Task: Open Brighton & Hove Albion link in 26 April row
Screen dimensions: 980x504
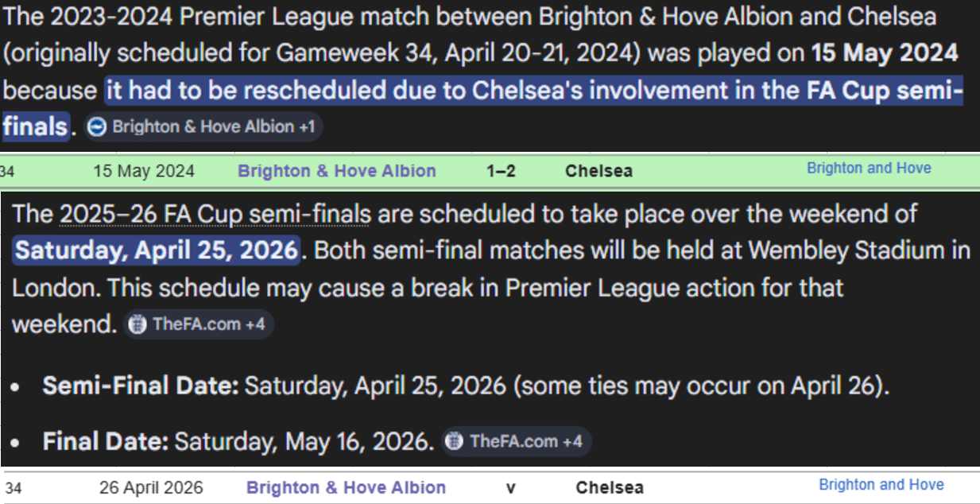Action: pos(346,487)
